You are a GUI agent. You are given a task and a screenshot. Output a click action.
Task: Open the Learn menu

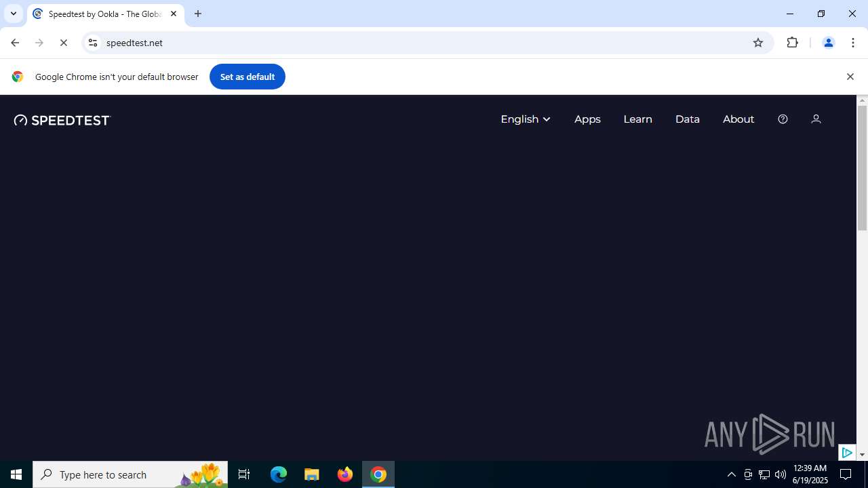click(x=637, y=119)
